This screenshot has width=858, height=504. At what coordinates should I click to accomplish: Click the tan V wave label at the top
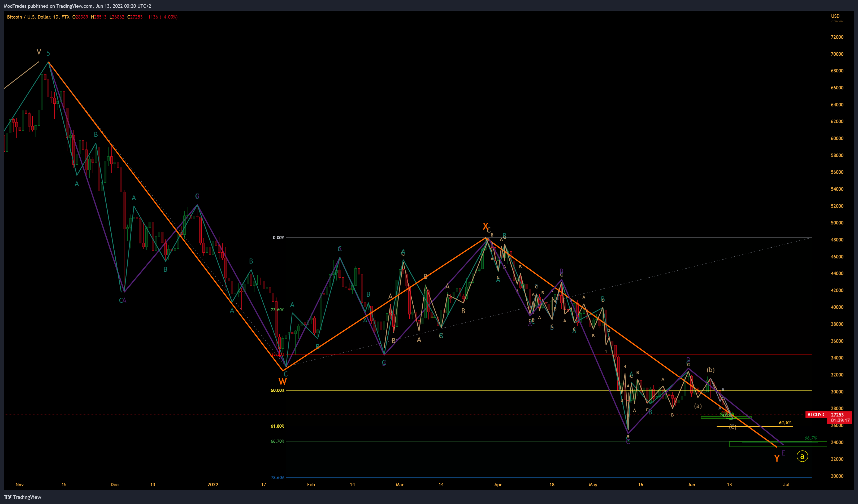pyautogui.click(x=39, y=52)
